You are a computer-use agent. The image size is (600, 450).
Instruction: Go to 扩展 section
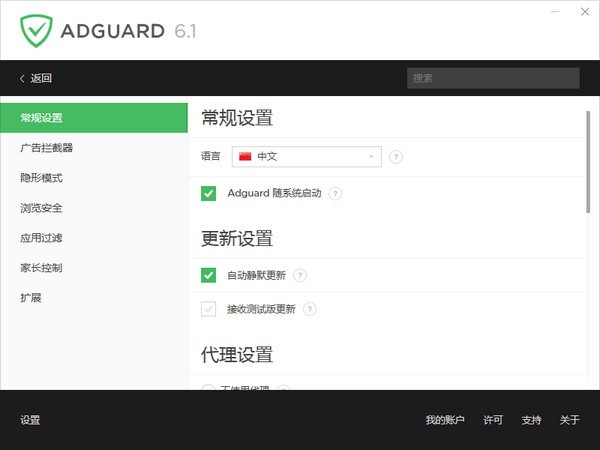coord(31,298)
